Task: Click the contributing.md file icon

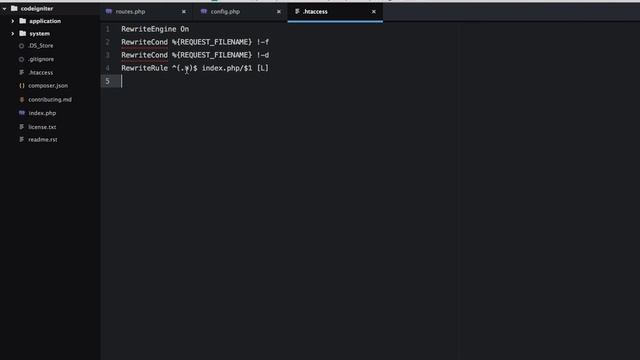Action: (x=22, y=99)
